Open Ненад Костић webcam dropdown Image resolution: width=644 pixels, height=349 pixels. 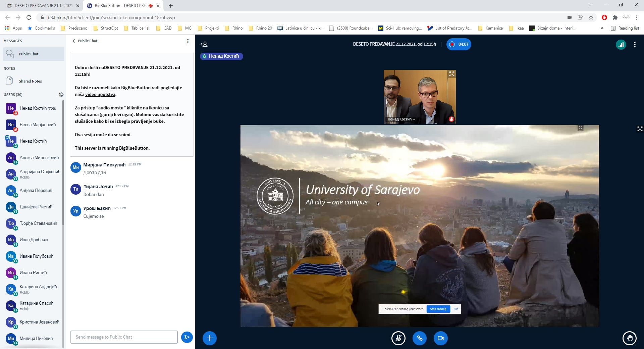point(401,119)
